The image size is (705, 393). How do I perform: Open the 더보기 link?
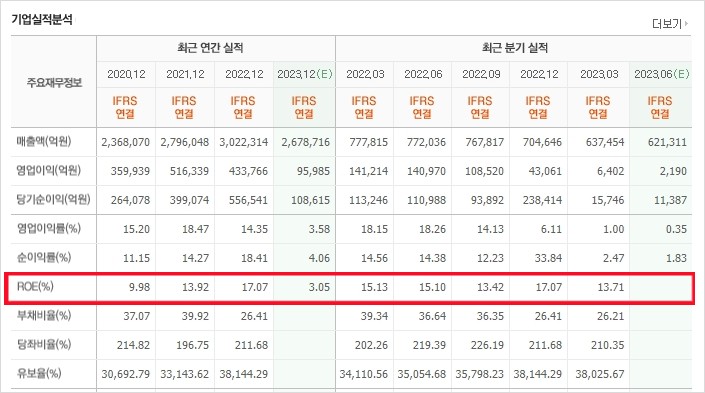pos(667,23)
